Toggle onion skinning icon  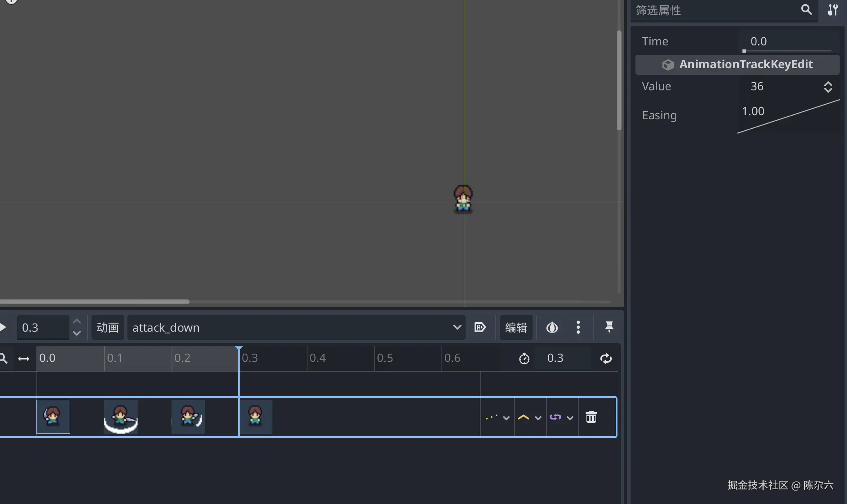tap(552, 327)
